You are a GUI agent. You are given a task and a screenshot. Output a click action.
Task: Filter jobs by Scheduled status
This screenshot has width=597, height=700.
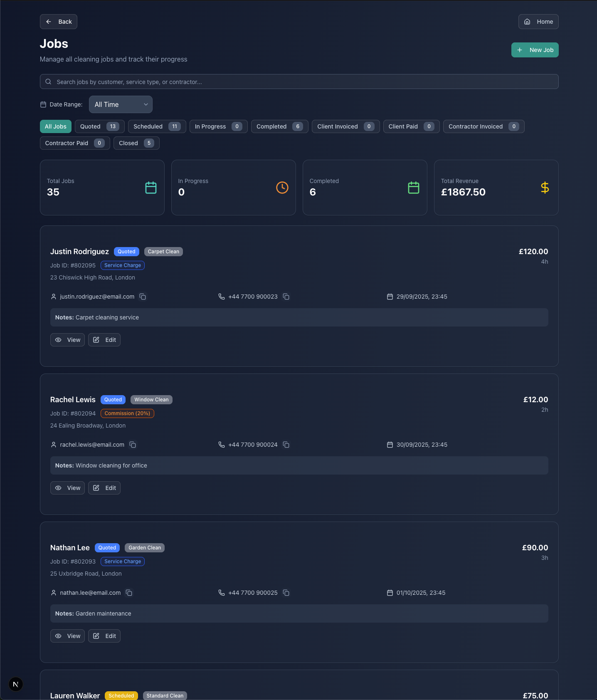[157, 126]
